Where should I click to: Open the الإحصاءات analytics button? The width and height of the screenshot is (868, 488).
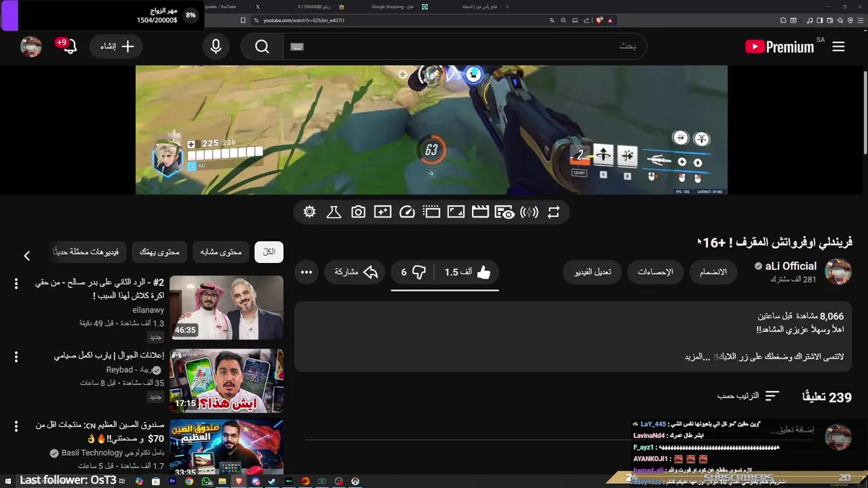(655, 272)
